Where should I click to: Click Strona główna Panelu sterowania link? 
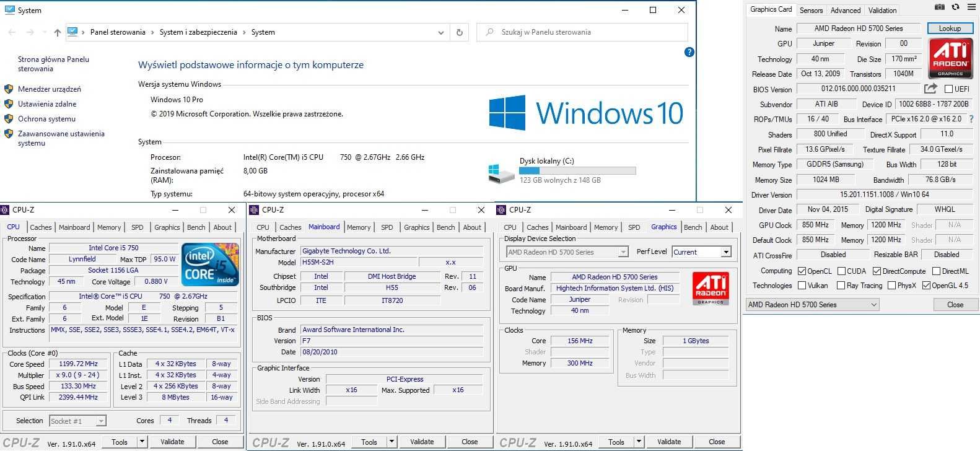[x=53, y=64]
